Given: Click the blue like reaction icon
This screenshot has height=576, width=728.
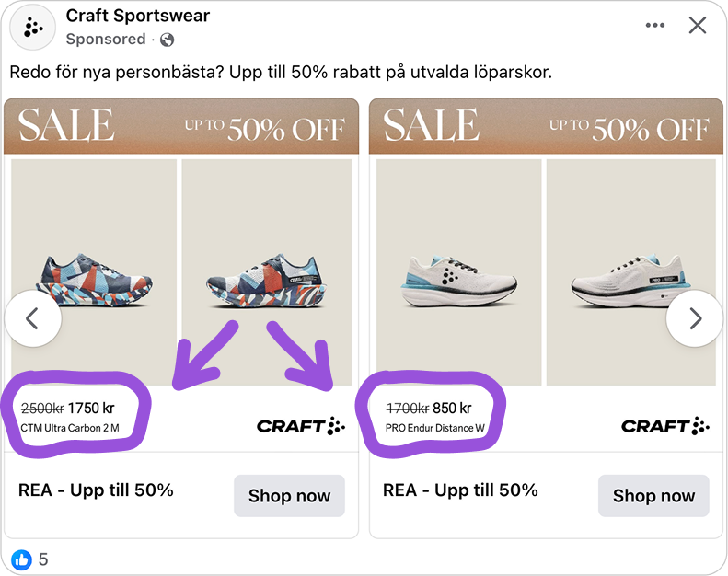Looking at the screenshot, I should click(21, 559).
